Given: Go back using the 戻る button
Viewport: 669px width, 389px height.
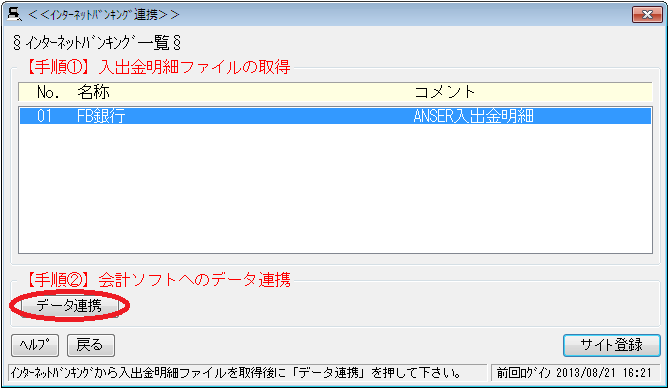Looking at the screenshot, I should pyautogui.click(x=90, y=345).
